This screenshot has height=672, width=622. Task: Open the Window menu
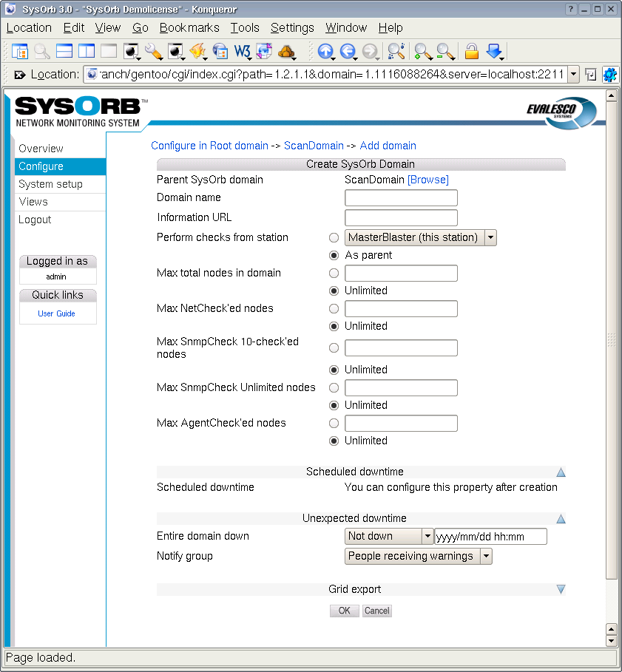click(x=346, y=28)
